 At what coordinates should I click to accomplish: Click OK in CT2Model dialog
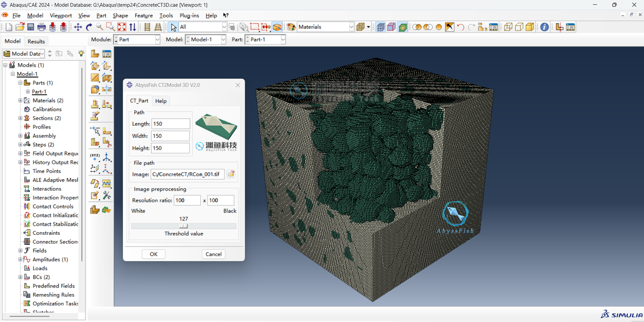(x=154, y=254)
